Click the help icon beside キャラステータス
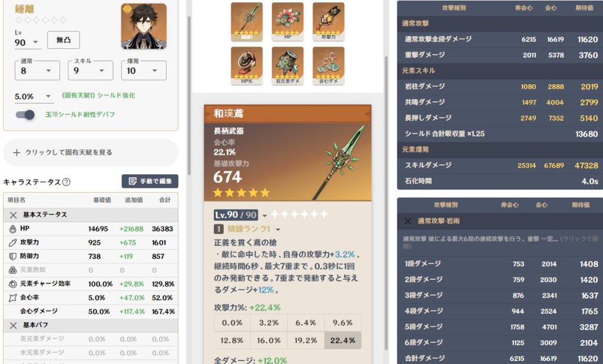The height and width of the screenshot is (364, 603). pyautogui.click(x=66, y=182)
